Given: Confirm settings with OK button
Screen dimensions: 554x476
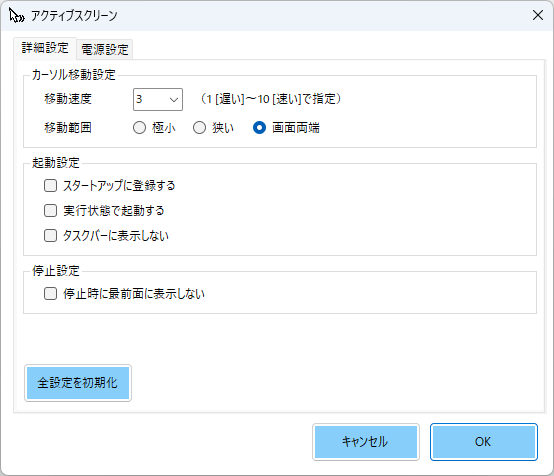Looking at the screenshot, I should 484,442.
